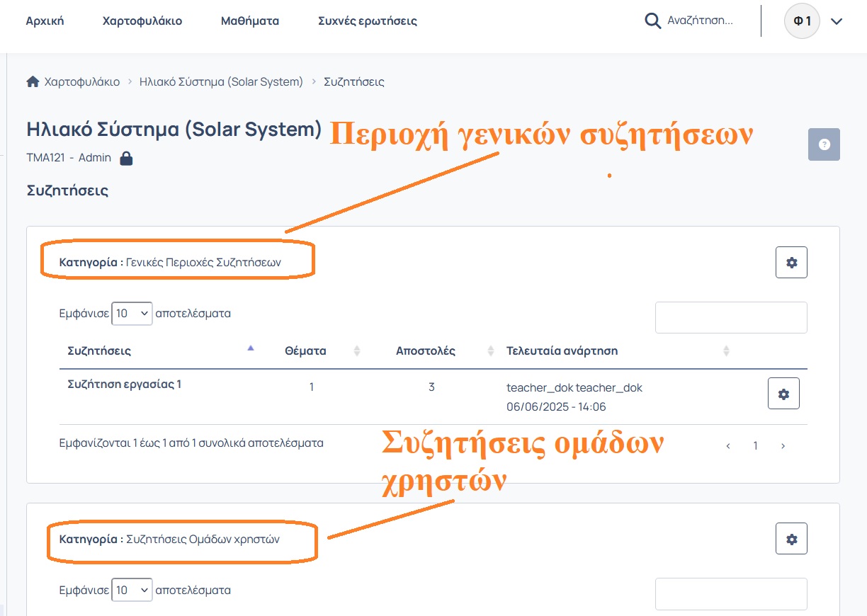The height and width of the screenshot is (616, 867).
Task: Open settings gear for Γενικές Περιοχές Συζητήσεων
Action: 791,263
